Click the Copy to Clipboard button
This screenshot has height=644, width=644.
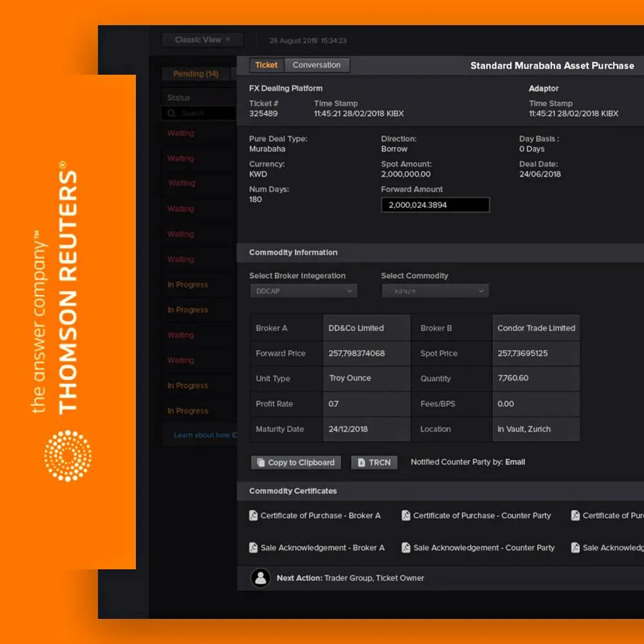(295, 462)
